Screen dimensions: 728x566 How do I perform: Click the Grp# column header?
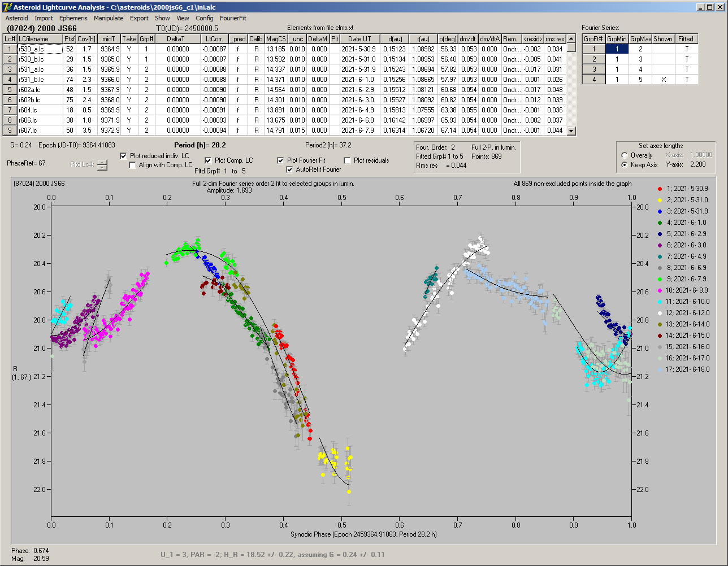click(x=146, y=39)
